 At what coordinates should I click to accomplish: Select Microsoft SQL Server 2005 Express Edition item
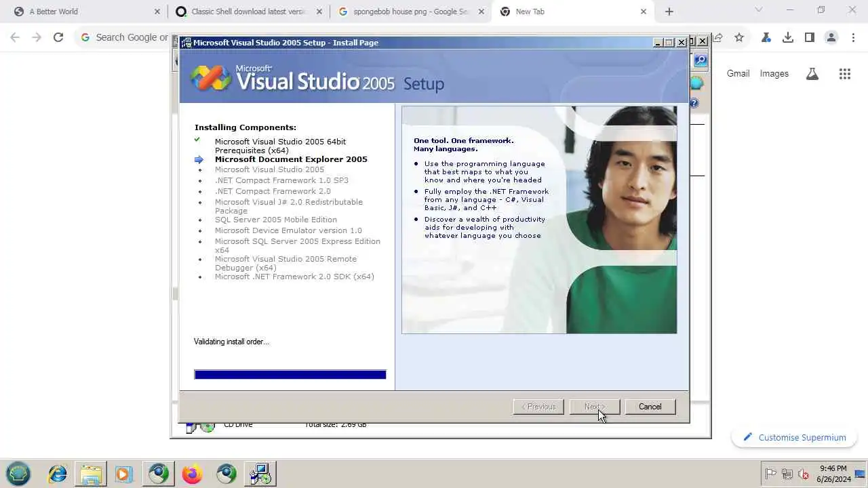[298, 245]
